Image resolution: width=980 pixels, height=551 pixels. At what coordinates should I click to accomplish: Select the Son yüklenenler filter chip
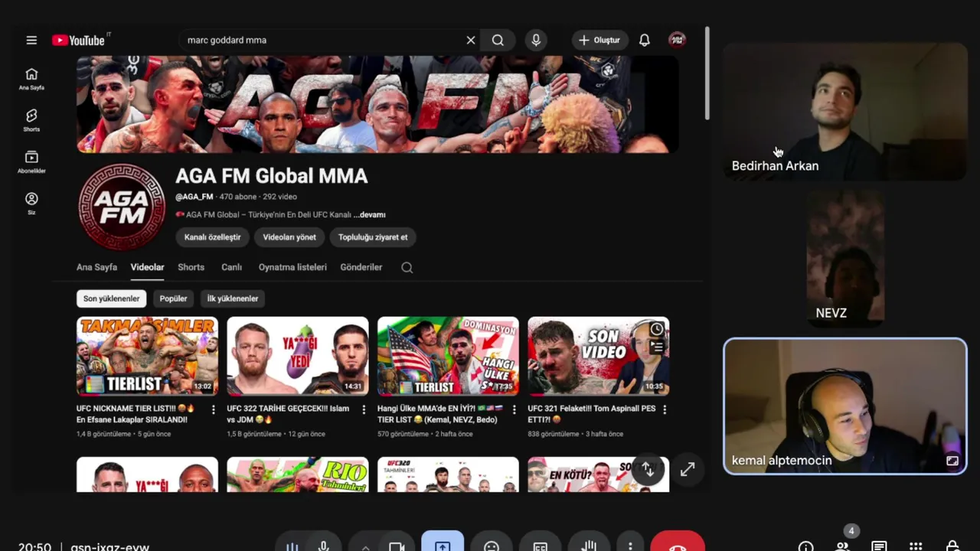click(112, 298)
